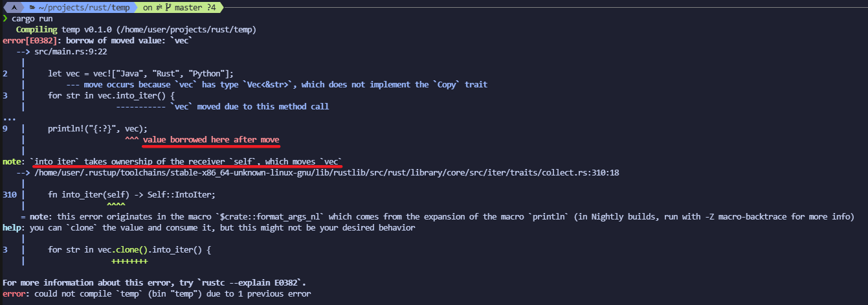Click the untracked files count ?4

click(212, 7)
